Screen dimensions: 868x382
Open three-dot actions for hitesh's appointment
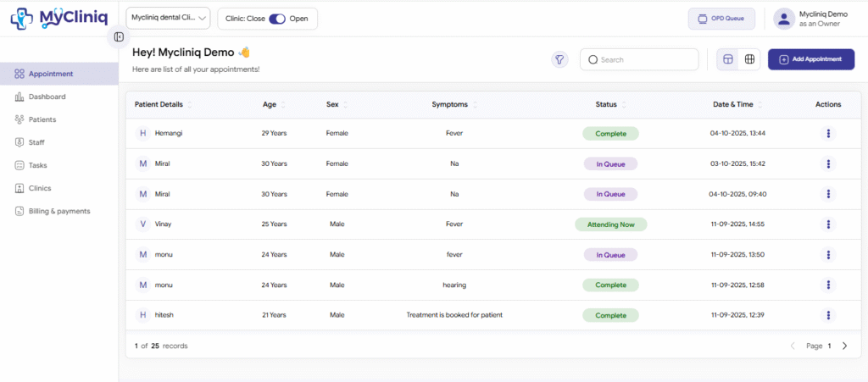pyautogui.click(x=828, y=315)
